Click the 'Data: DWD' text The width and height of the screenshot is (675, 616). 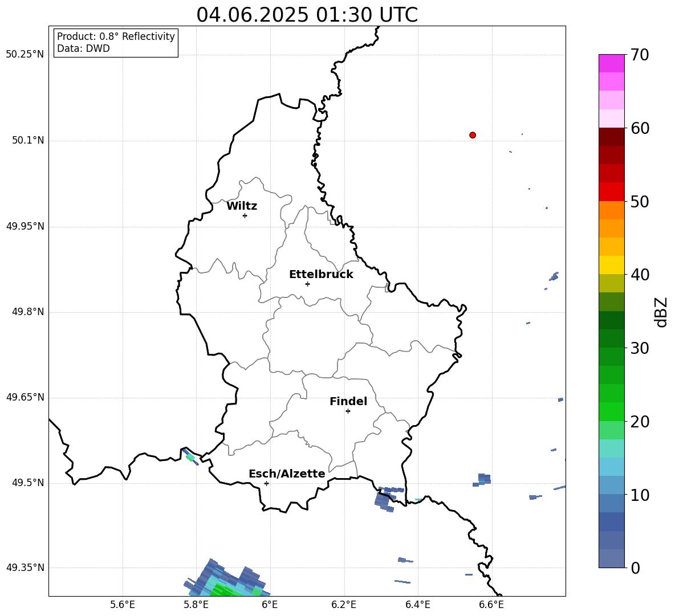83,48
